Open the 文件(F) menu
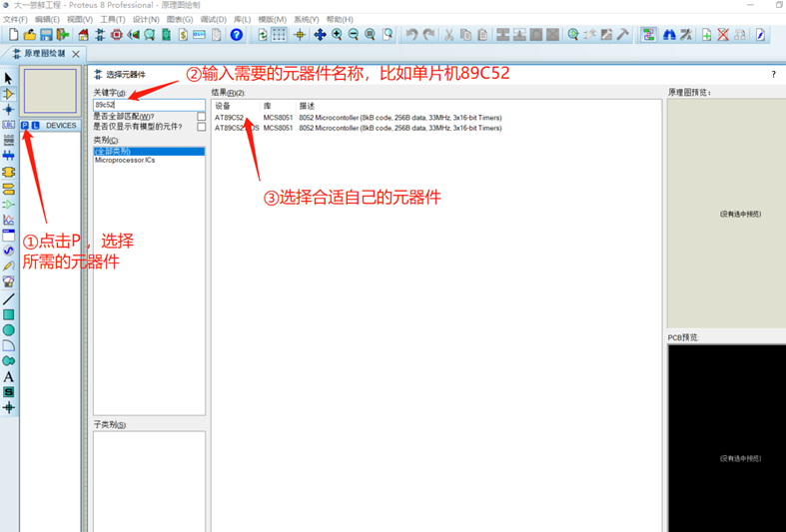Viewport: 786px width, 532px height. point(16,19)
